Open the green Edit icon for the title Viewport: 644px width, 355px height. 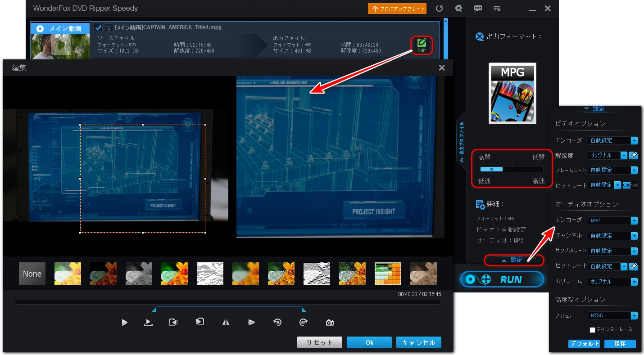point(422,45)
